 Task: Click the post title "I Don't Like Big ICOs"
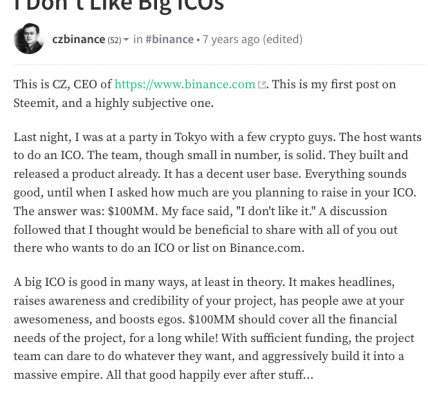click(x=119, y=5)
